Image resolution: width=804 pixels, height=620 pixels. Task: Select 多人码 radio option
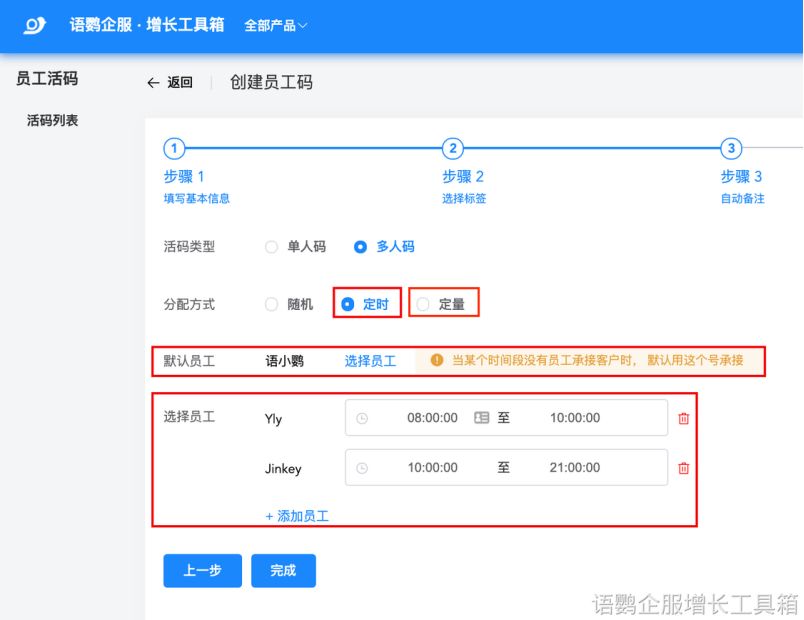361,247
